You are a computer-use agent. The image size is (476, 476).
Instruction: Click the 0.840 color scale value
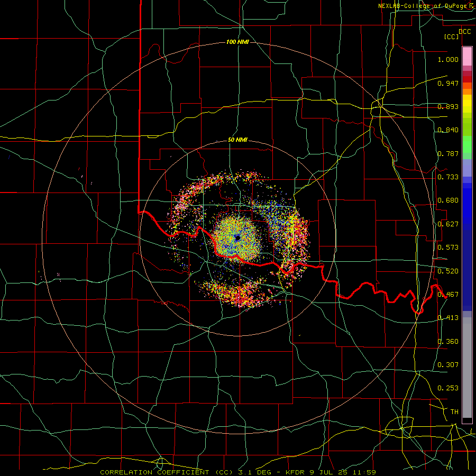tap(448, 130)
